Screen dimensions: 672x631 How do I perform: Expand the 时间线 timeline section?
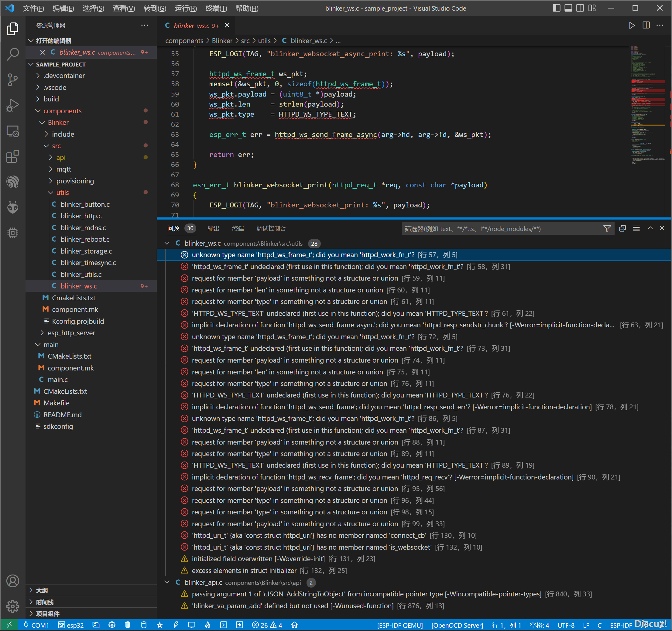[44, 602]
